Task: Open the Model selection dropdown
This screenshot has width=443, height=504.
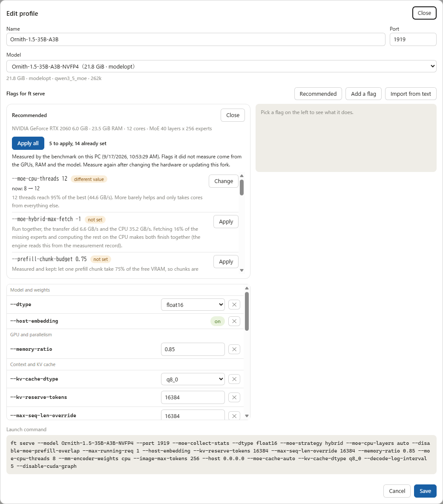Action: click(221, 66)
